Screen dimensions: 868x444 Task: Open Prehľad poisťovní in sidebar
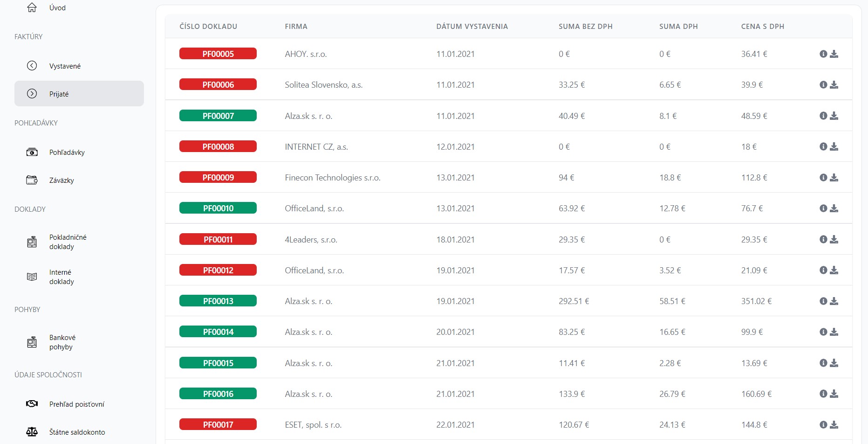[x=76, y=404]
